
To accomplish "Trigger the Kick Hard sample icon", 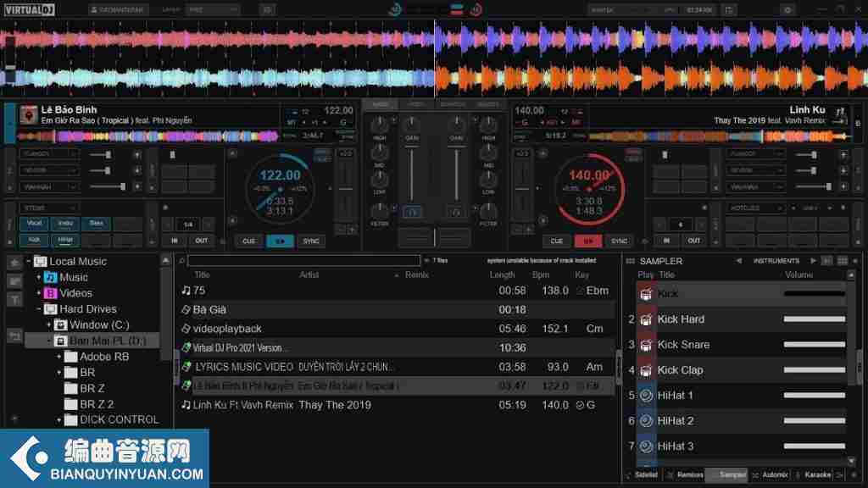I will click(645, 319).
